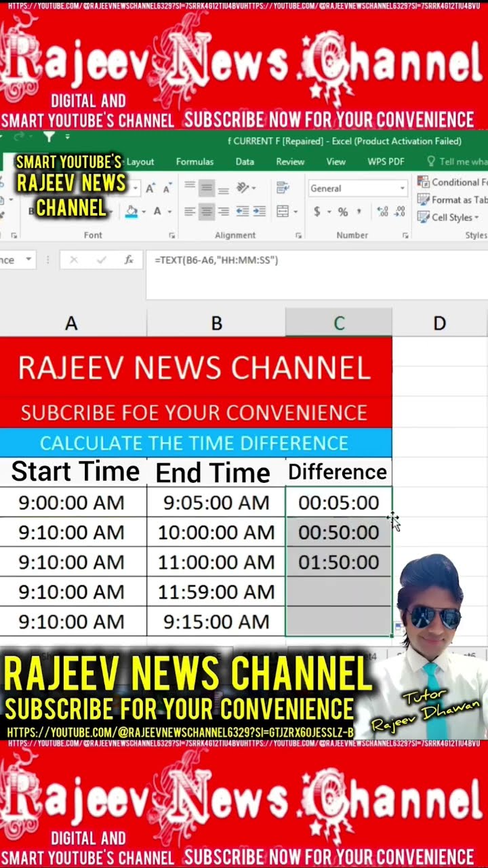Click in the formula bar text
The image size is (488, 868).
[x=216, y=260]
